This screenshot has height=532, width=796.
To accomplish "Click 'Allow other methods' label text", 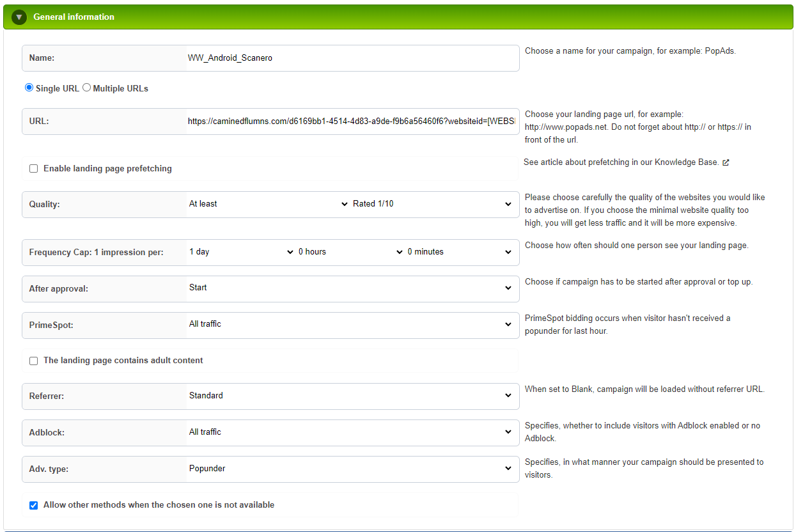I will pyautogui.click(x=159, y=505).
